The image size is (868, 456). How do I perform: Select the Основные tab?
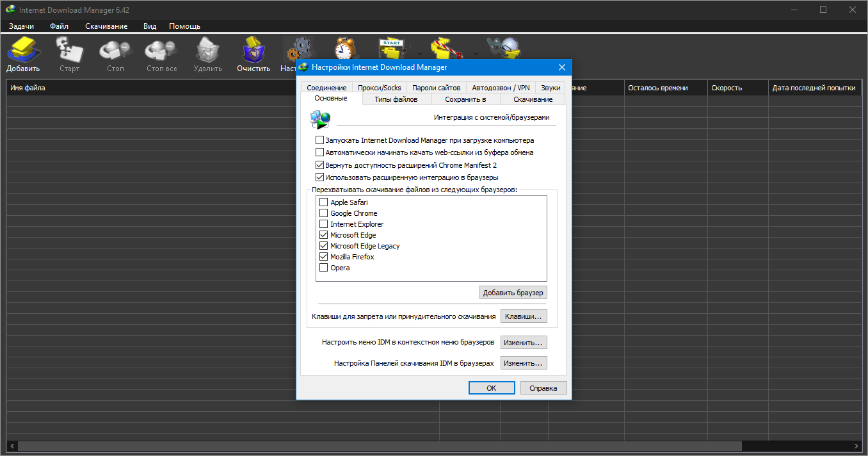(x=331, y=99)
